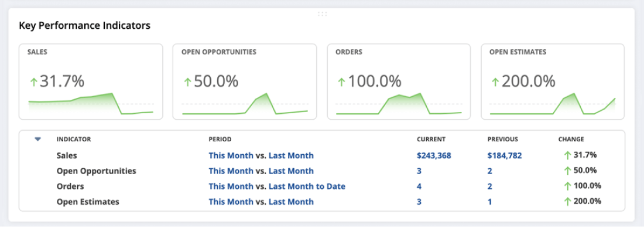Click the green up arrow in Sales card
The height and width of the screenshot is (227, 644).
point(34,82)
